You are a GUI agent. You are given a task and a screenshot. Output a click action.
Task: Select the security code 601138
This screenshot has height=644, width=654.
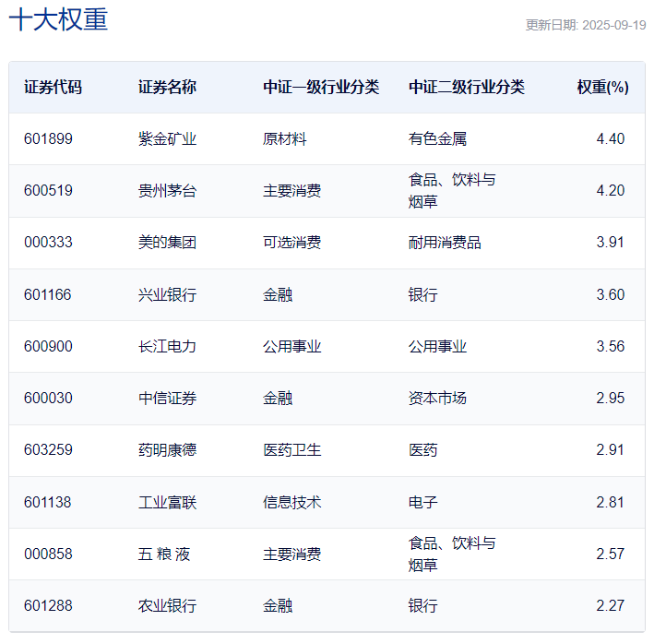[x=48, y=502]
